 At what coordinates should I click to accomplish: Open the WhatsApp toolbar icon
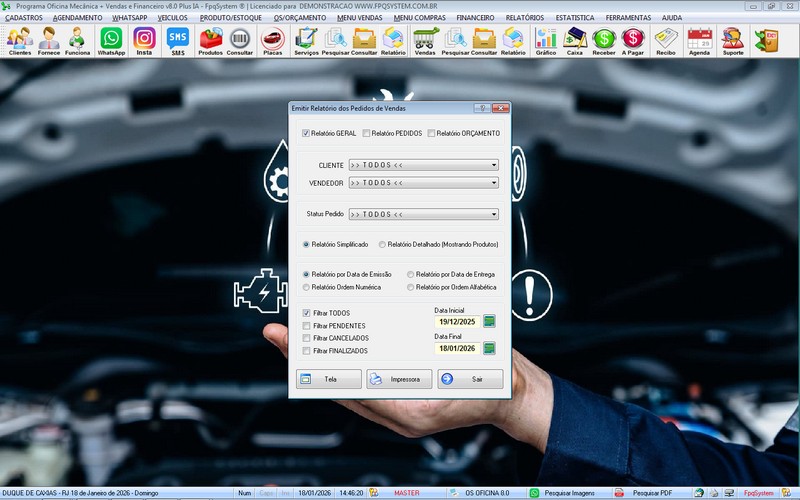[x=111, y=40]
